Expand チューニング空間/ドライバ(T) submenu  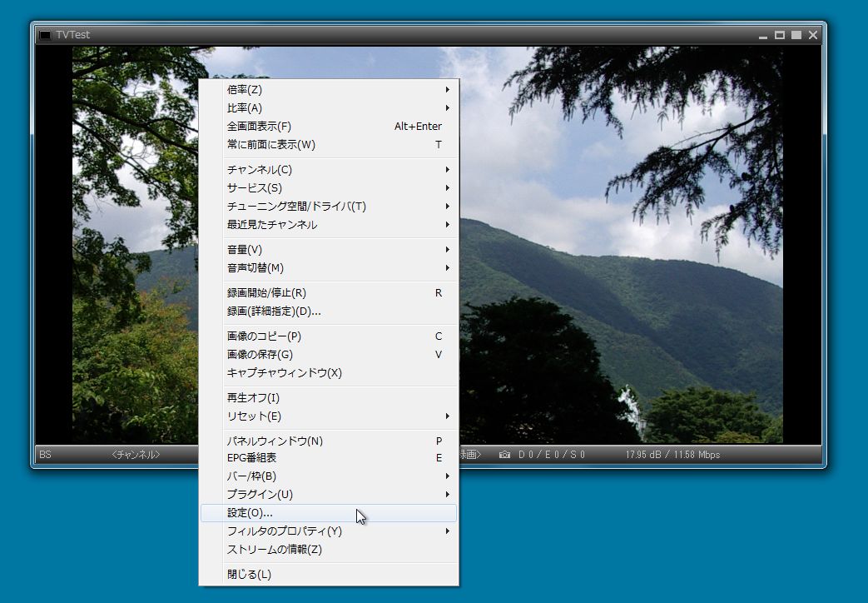point(329,207)
